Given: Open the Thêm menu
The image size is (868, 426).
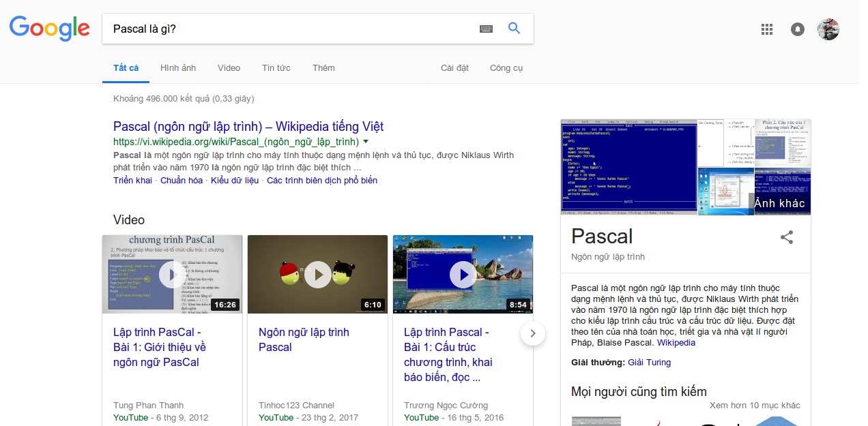Looking at the screenshot, I should 323,68.
